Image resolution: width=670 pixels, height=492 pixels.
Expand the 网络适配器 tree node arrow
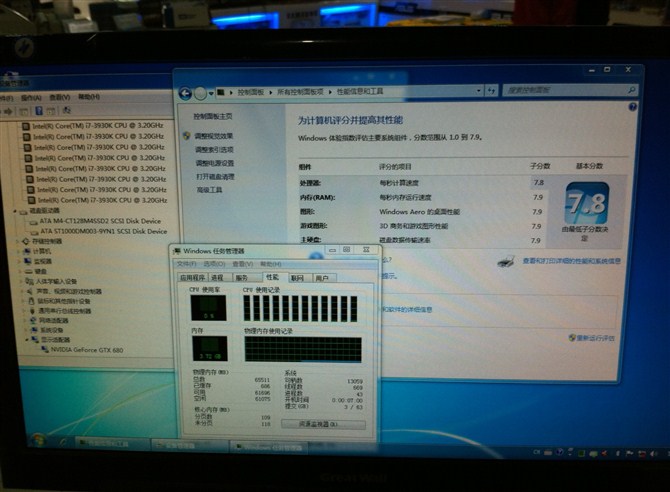click(x=25, y=320)
